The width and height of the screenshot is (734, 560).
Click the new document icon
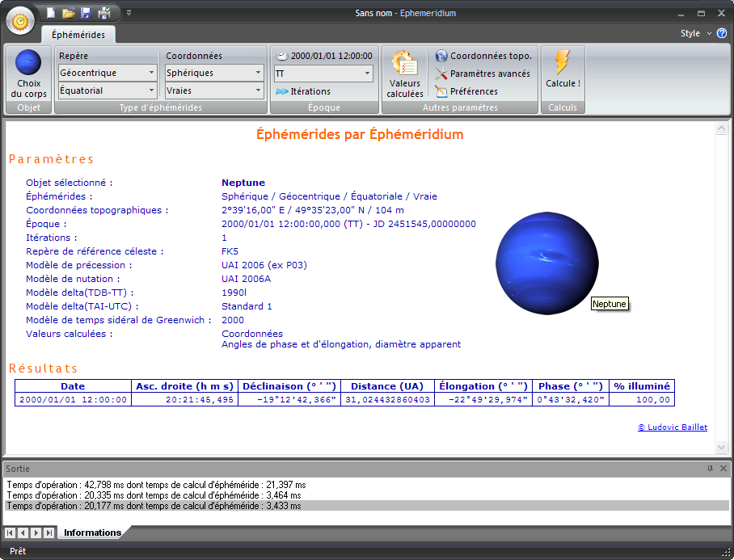click(x=51, y=13)
